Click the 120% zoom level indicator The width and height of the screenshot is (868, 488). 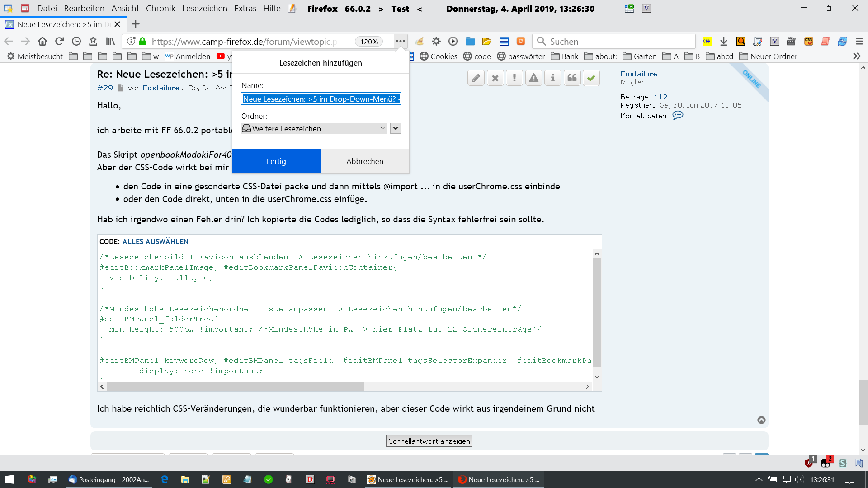pos(369,42)
